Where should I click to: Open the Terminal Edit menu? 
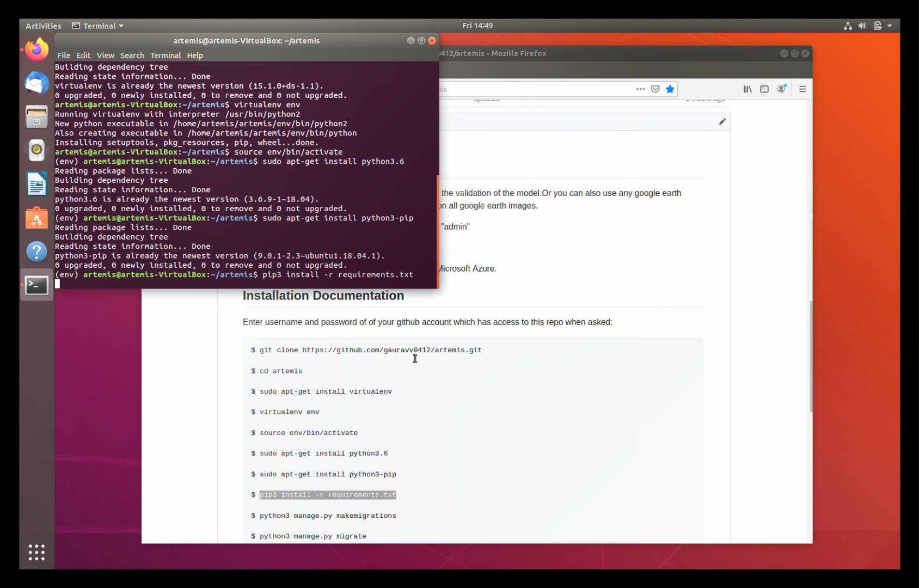pos(83,55)
